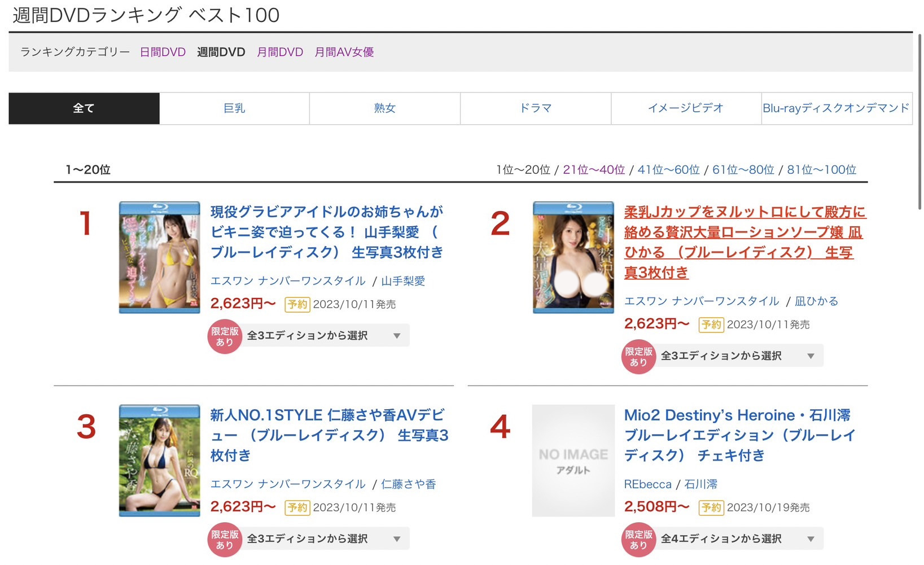Jump to ranks 21位〜40位
Viewport: 924px width, 565px height.
593,170
